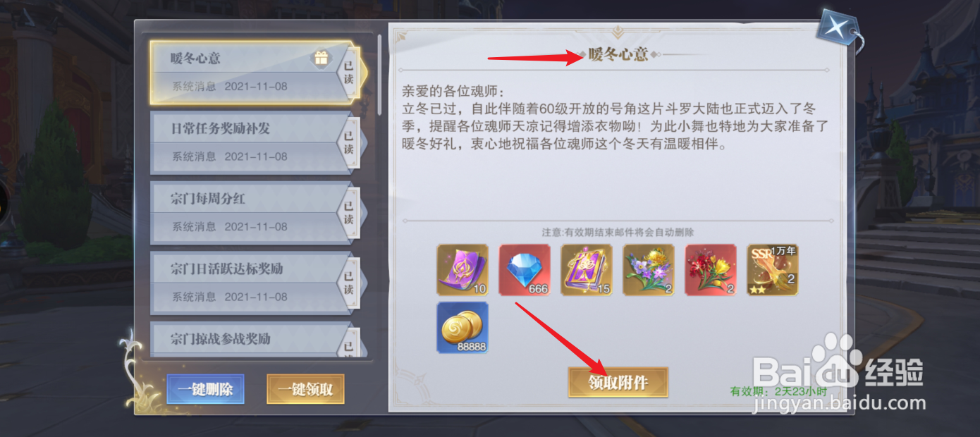Image resolution: width=980 pixels, height=437 pixels.
Task: Tap the red flower bouquet reward
Action: pos(711,270)
